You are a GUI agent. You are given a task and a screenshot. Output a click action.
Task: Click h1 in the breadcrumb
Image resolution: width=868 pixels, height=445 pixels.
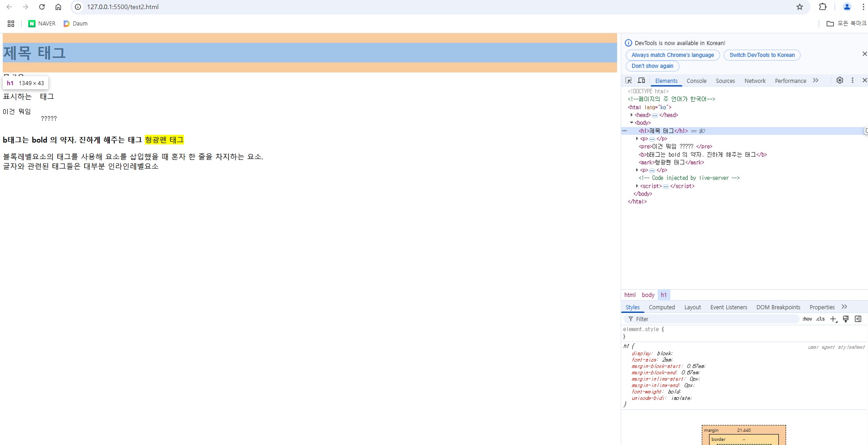tap(664, 295)
